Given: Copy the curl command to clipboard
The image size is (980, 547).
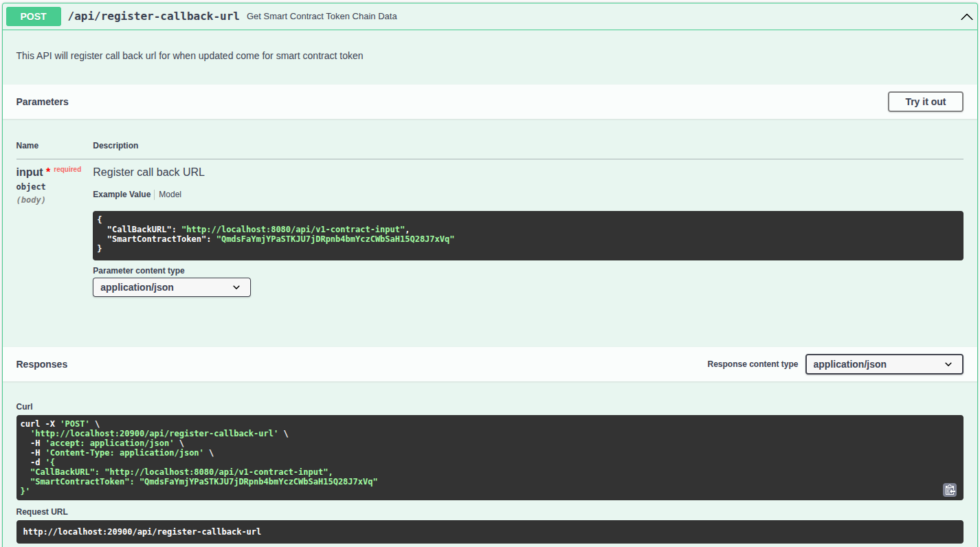Looking at the screenshot, I should pos(949,490).
